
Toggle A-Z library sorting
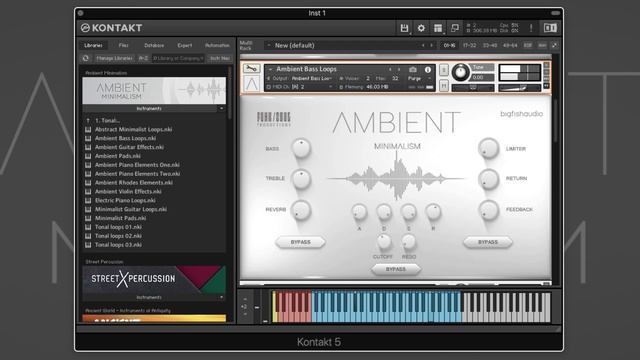143,58
